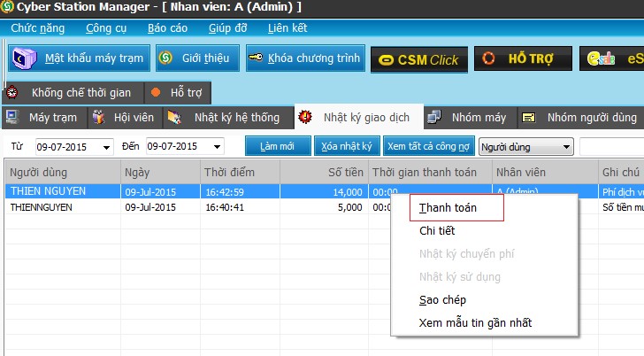The image size is (644, 356).
Task: Expand the Người dùng filter combo box
Action: (566, 147)
